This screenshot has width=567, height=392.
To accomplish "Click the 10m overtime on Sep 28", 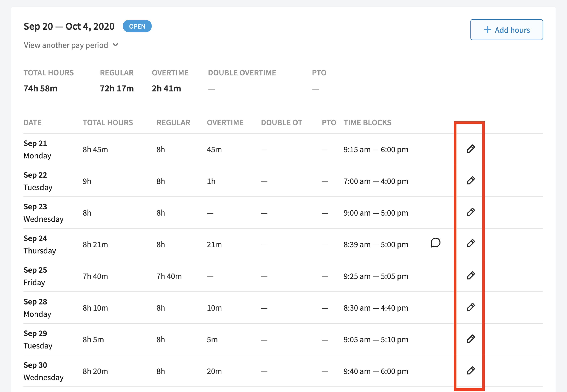I will (214, 308).
